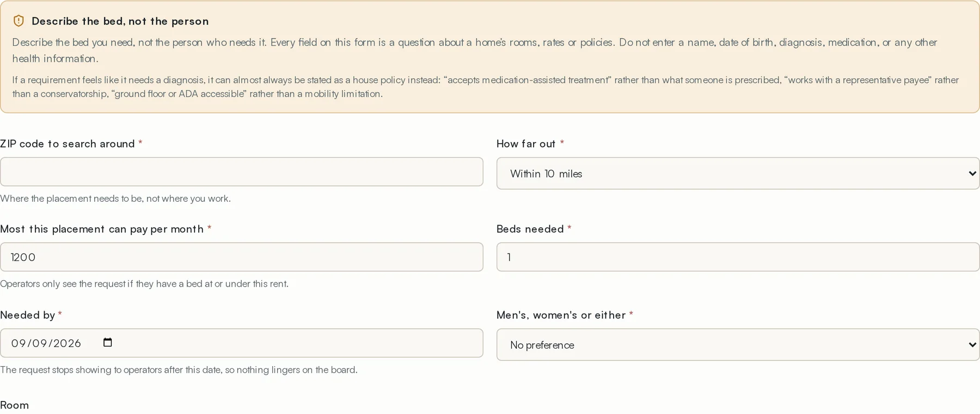Click the Beds needed label
Viewport: 980px width, 414px height.
pos(530,229)
